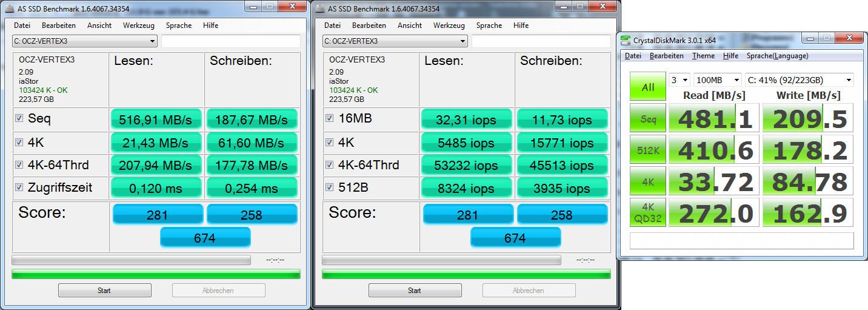Click the Seq read value 516,91 MB/s
This screenshot has width=868, height=310.
pyautogui.click(x=158, y=120)
